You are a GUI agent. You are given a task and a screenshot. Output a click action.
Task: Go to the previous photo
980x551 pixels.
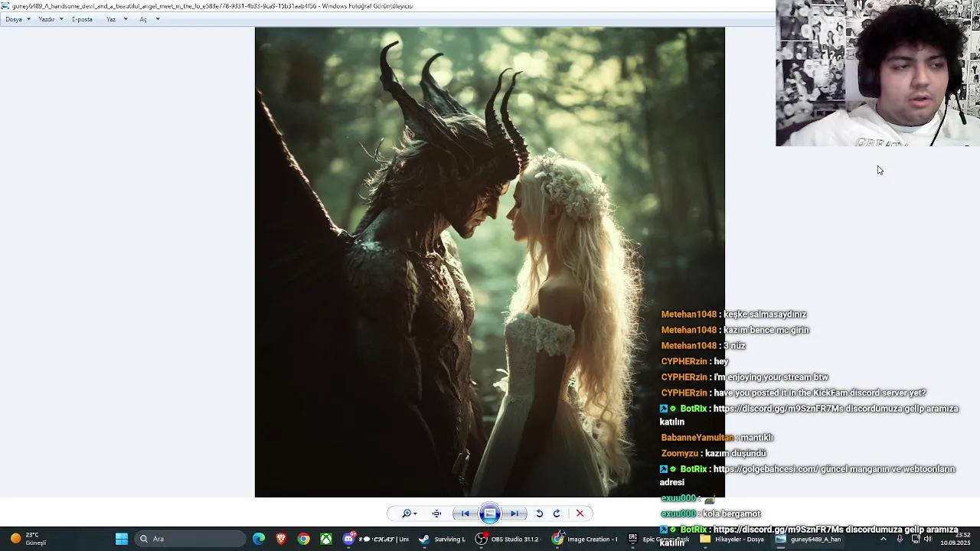[465, 514]
